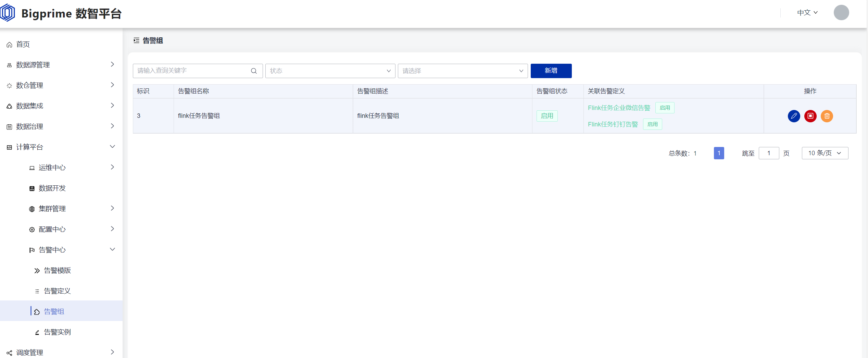868x358 pixels.
Task: Expand the 数据源管理 chevron
Action: click(112, 64)
